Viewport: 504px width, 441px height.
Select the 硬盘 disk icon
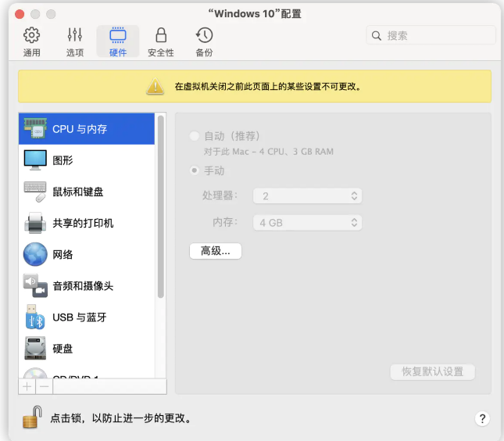(35, 349)
